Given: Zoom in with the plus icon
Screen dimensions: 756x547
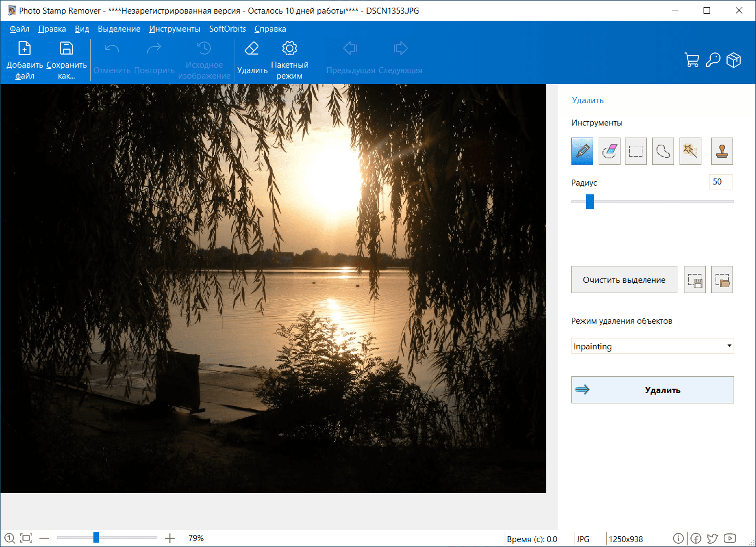Looking at the screenshot, I should [170, 538].
